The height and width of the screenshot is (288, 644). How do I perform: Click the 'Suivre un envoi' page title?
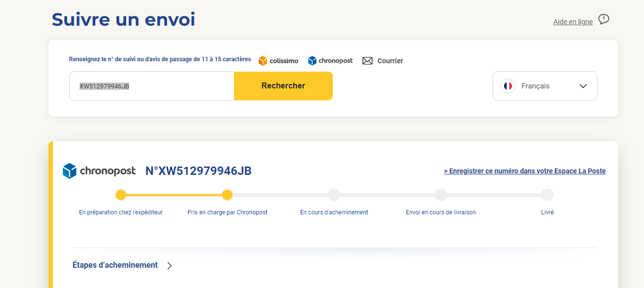[123, 19]
